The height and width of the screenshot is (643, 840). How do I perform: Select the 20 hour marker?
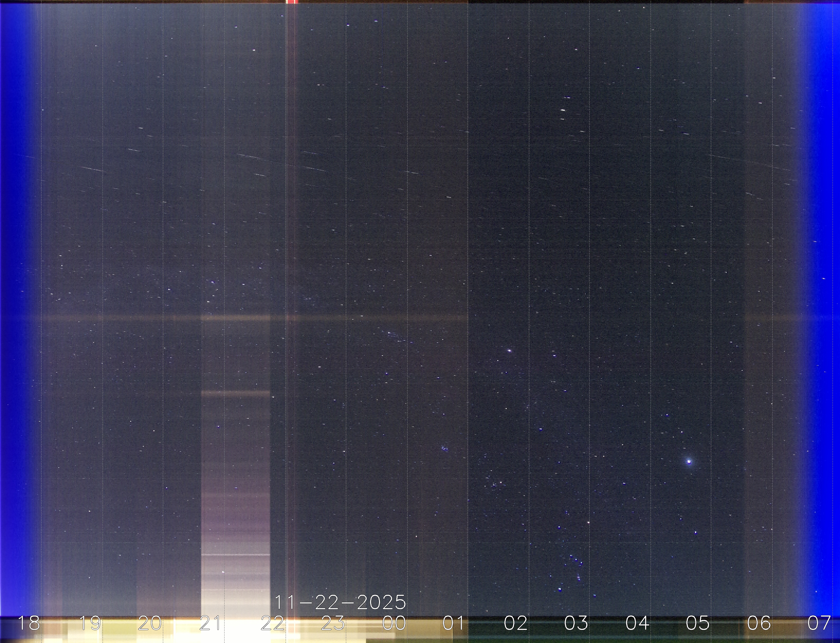click(150, 623)
